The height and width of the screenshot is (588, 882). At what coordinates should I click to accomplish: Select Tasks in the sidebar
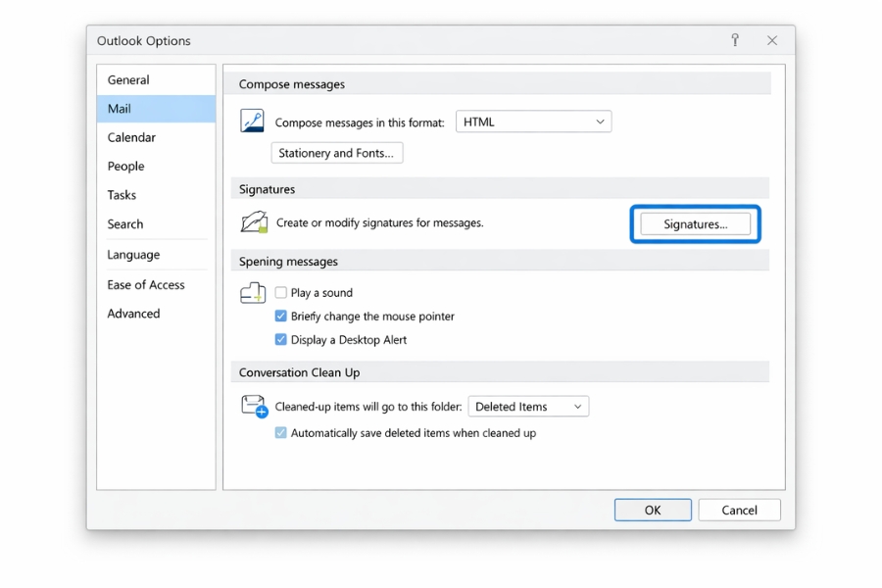pos(121,195)
